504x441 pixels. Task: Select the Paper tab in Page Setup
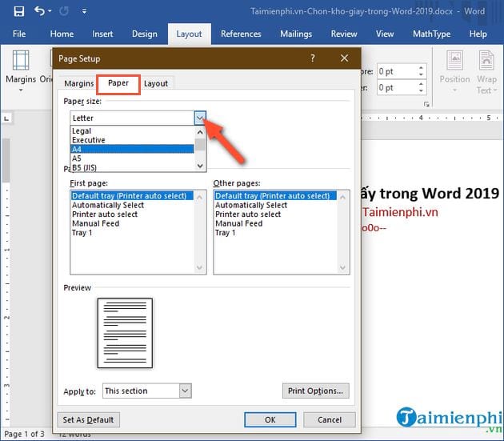[118, 83]
